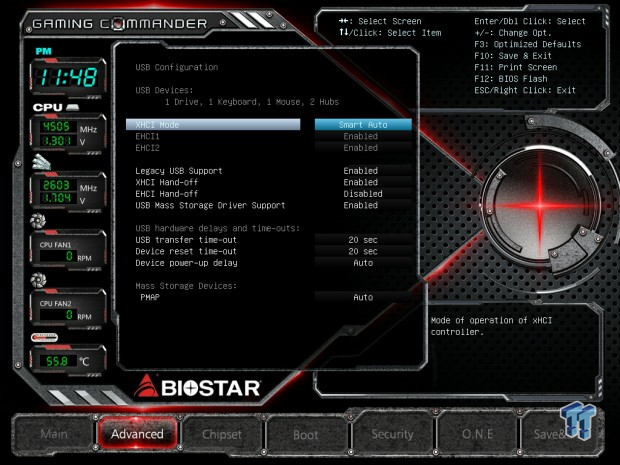Click the EHCI1 label
The image size is (620, 465).
[147, 136]
